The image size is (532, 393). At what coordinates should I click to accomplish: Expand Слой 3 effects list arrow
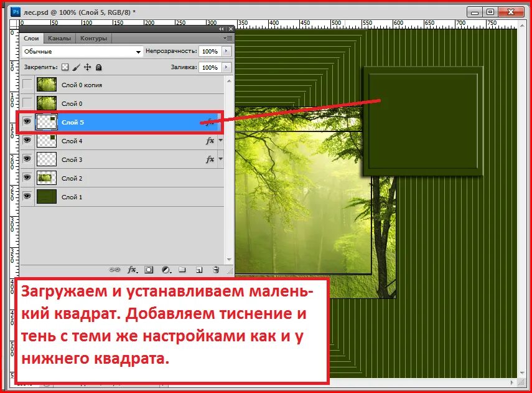tap(220, 159)
